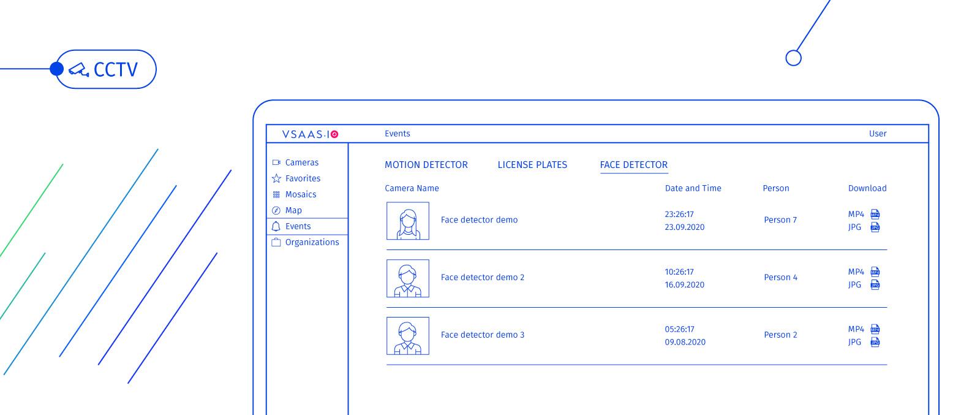Image resolution: width=980 pixels, height=415 pixels.
Task: Open the License Plates tab
Action: pos(532,165)
